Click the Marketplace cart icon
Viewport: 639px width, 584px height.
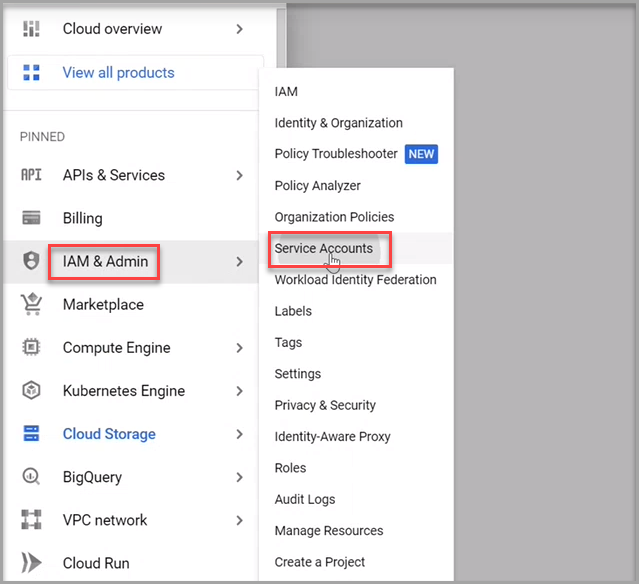tap(31, 304)
